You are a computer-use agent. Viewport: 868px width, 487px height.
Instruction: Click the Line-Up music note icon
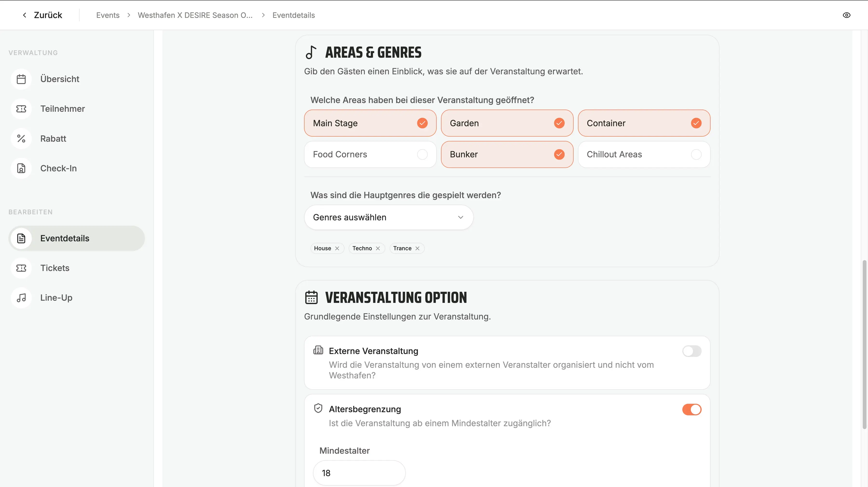tap(21, 298)
